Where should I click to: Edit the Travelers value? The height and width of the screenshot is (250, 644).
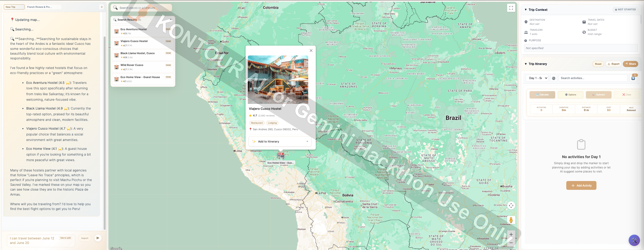click(533, 34)
